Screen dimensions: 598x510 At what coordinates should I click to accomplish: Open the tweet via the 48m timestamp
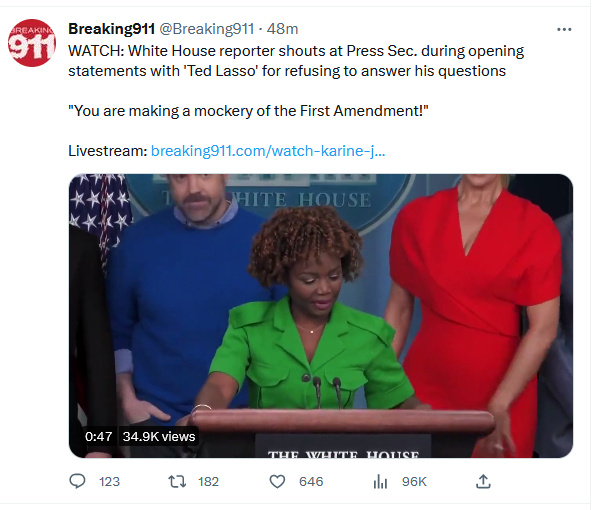click(x=282, y=29)
